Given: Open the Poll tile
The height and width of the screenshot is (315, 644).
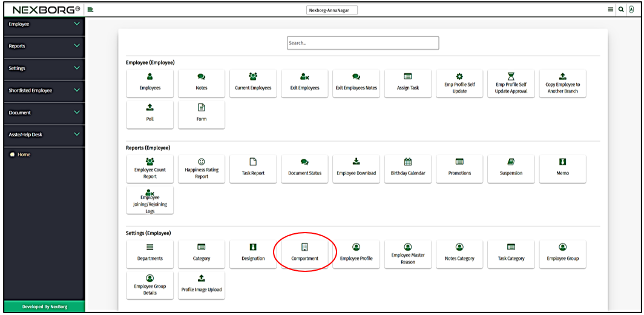Looking at the screenshot, I should pyautogui.click(x=150, y=114).
